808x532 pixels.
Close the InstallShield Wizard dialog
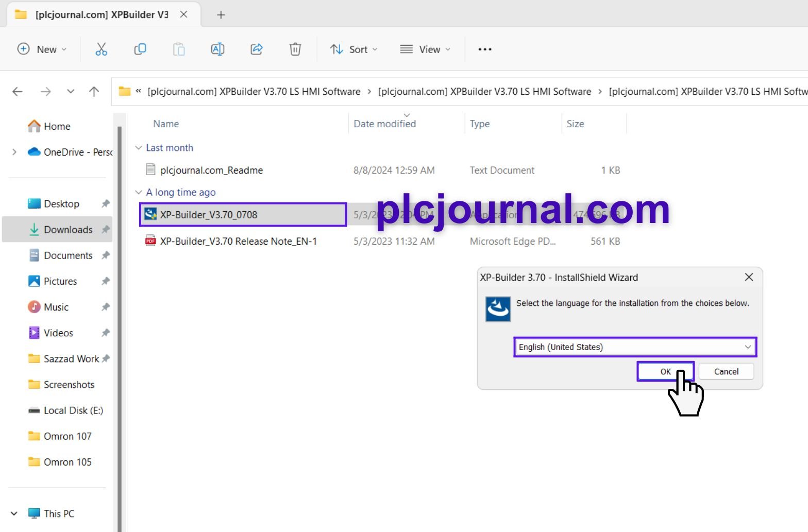(x=749, y=277)
